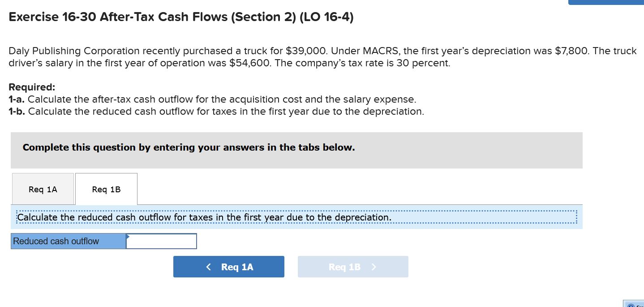Screen dimensions: 644x307
Task: Click the 'Req 1B >' next button
Action: (352, 266)
